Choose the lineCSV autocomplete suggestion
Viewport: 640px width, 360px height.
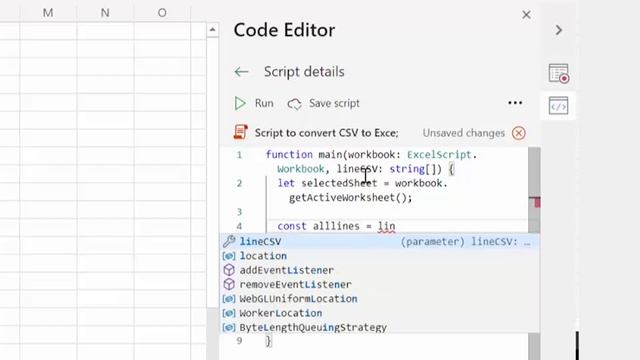[380, 242]
